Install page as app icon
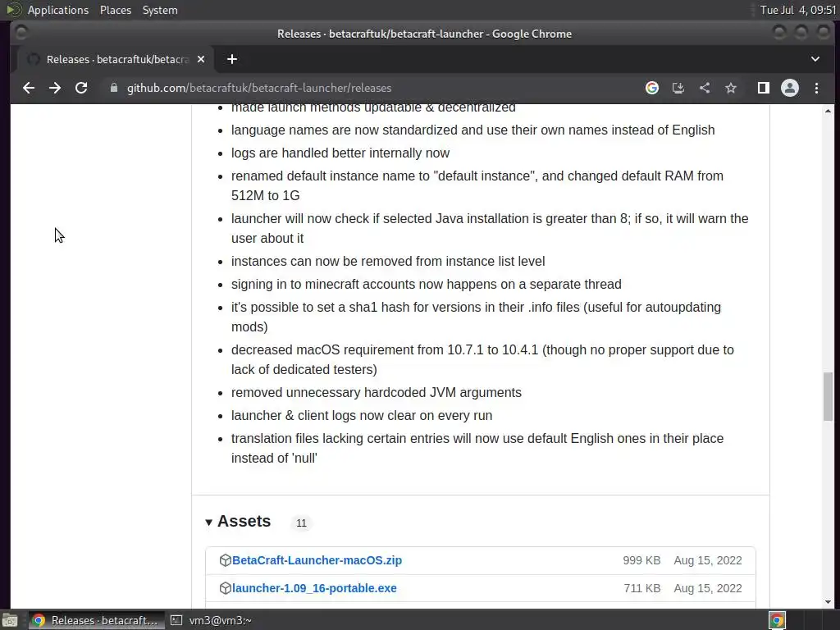The image size is (840, 630). click(678, 88)
